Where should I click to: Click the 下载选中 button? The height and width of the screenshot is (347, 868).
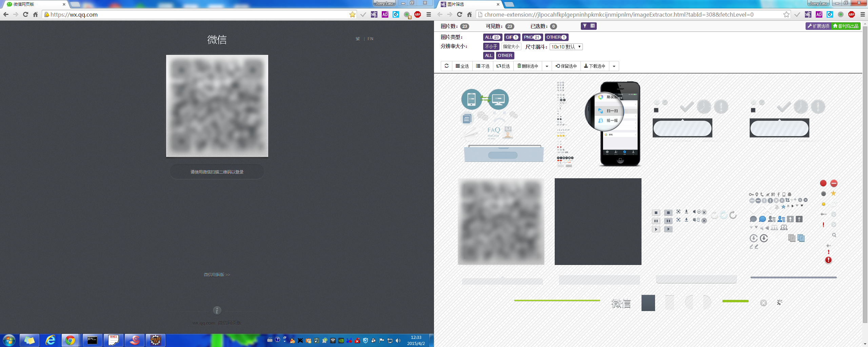pyautogui.click(x=595, y=66)
